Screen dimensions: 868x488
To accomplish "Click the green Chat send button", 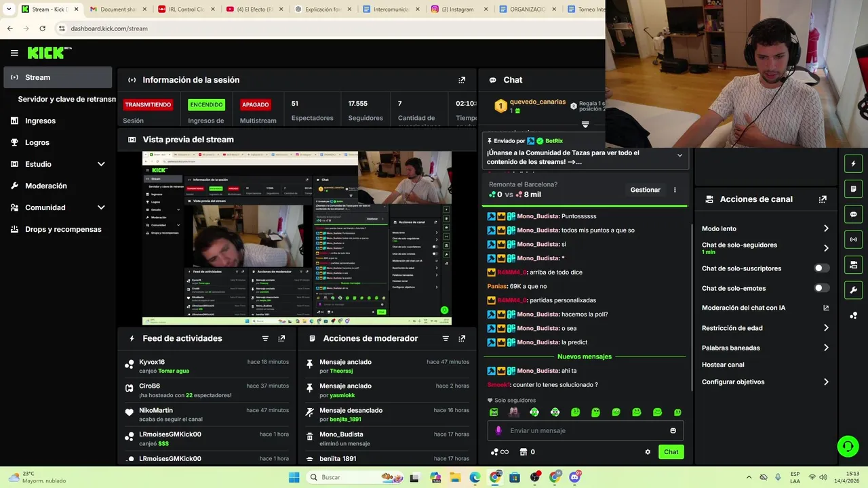I will pos(671,452).
